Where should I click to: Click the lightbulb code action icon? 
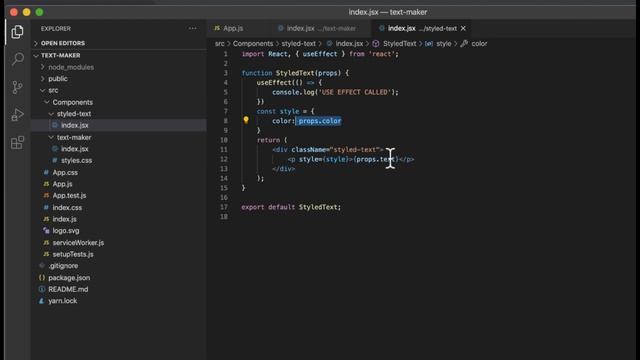tap(246, 120)
